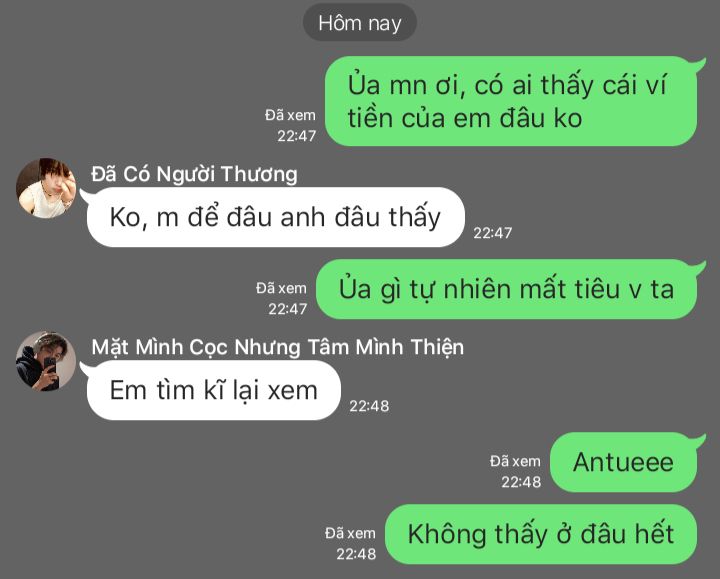Tap the 22:47 timestamp after 'Ko, m để đâu' reply
The width and height of the screenshot is (720, 579).
pos(493,233)
